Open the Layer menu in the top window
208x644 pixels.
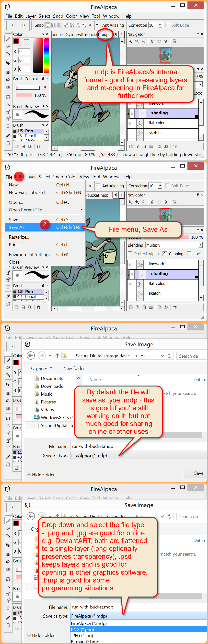pyautogui.click(x=30, y=16)
